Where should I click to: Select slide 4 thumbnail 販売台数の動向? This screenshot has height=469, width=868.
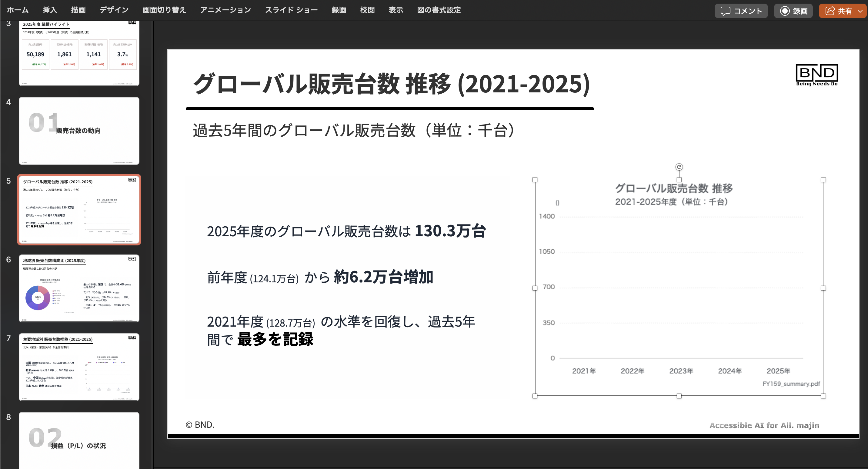pyautogui.click(x=79, y=131)
